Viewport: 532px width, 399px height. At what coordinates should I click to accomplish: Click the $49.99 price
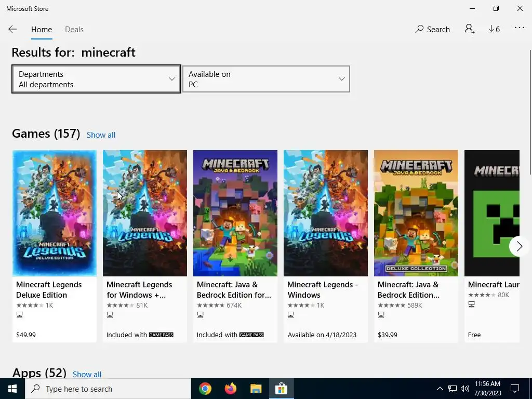tap(26, 335)
